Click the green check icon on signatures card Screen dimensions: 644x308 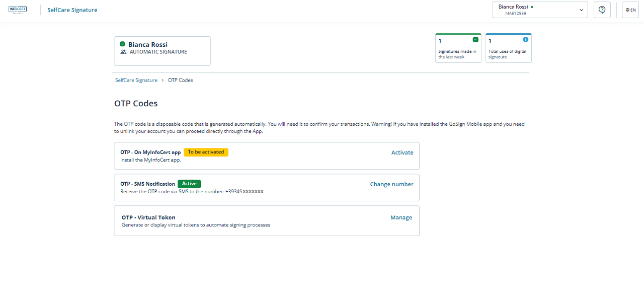(x=475, y=39)
